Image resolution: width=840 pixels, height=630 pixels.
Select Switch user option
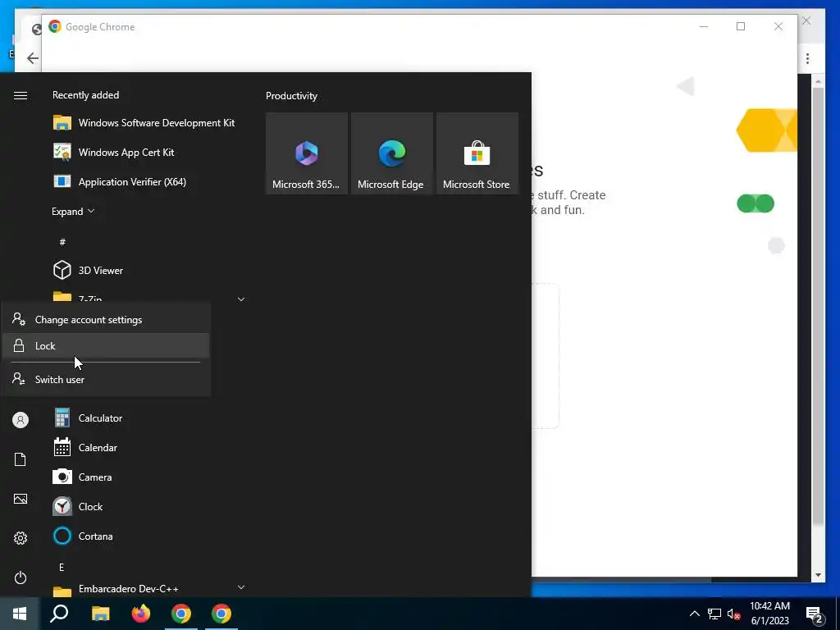(x=106, y=379)
